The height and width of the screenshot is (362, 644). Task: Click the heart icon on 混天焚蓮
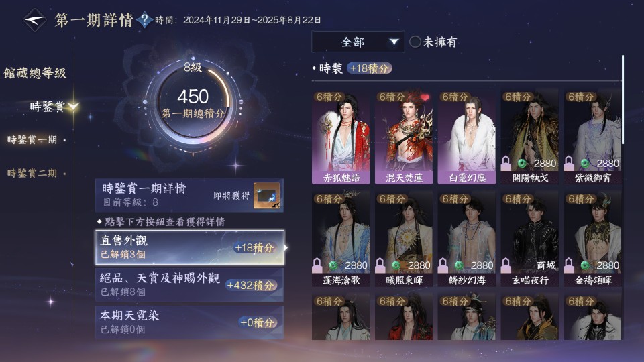click(425, 97)
